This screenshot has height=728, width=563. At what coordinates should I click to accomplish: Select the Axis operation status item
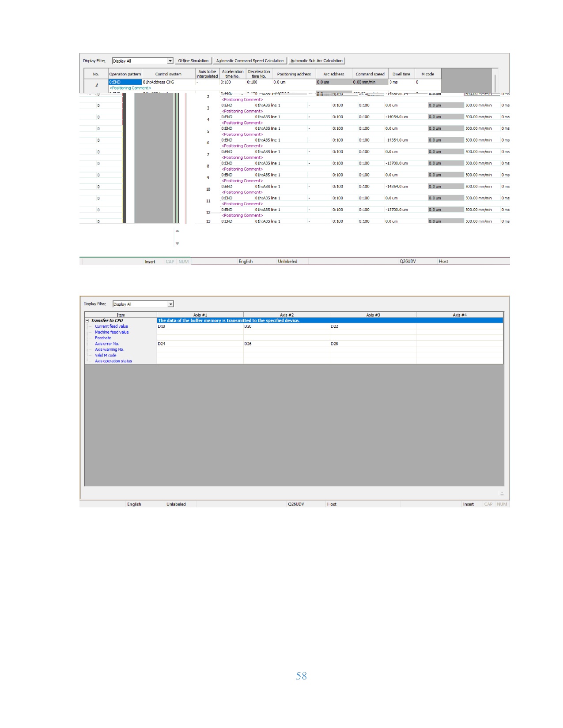113,361
